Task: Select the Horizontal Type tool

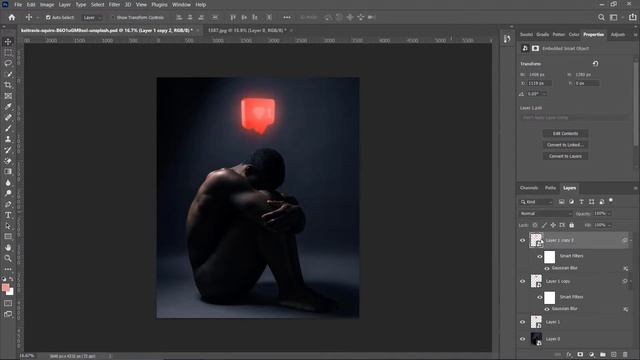Action: point(8,215)
